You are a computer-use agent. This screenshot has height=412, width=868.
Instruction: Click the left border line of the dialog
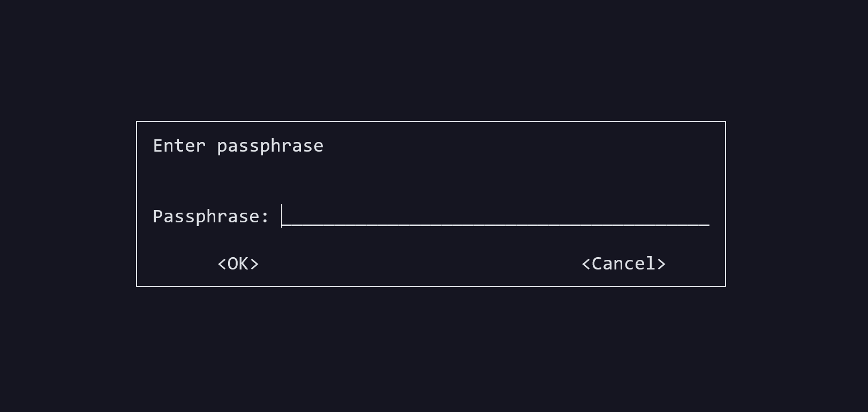[137, 204]
